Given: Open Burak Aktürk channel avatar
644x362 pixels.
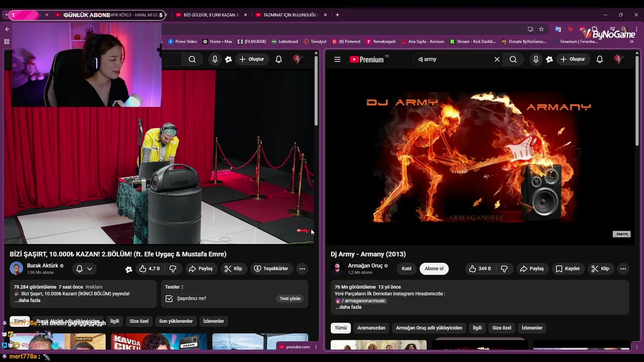Looking at the screenshot, I should click(17, 268).
